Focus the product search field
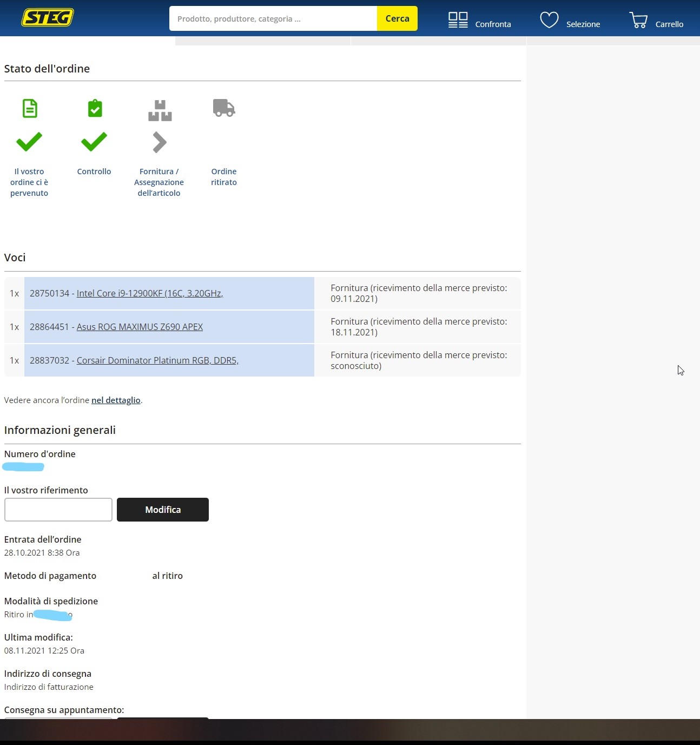The width and height of the screenshot is (700, 745). click(x=273, y=18)
